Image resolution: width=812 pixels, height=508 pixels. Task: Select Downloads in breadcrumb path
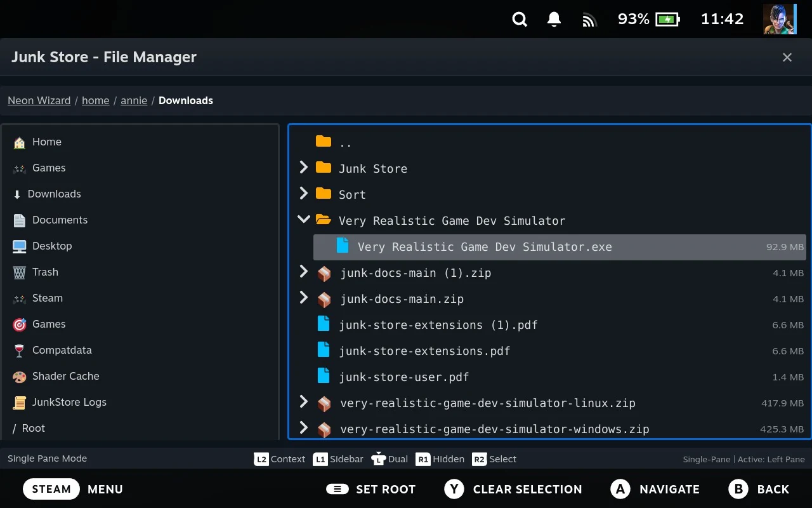click(x=186, y=100)
